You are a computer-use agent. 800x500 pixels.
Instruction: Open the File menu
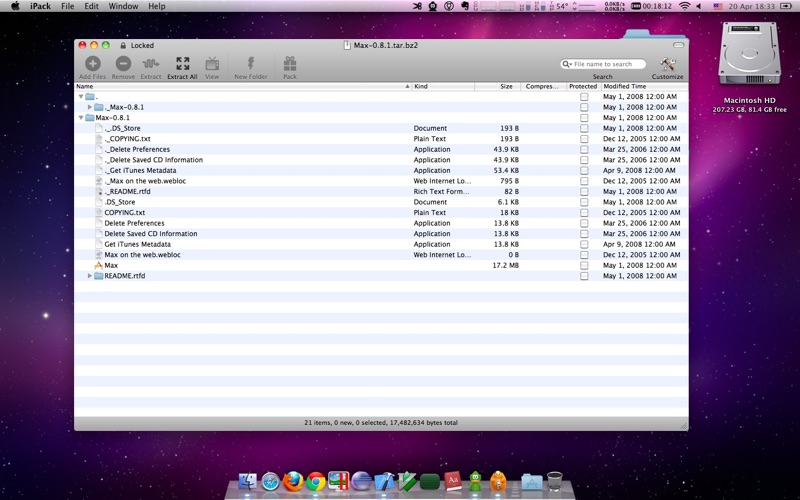[x=67, y=6]
